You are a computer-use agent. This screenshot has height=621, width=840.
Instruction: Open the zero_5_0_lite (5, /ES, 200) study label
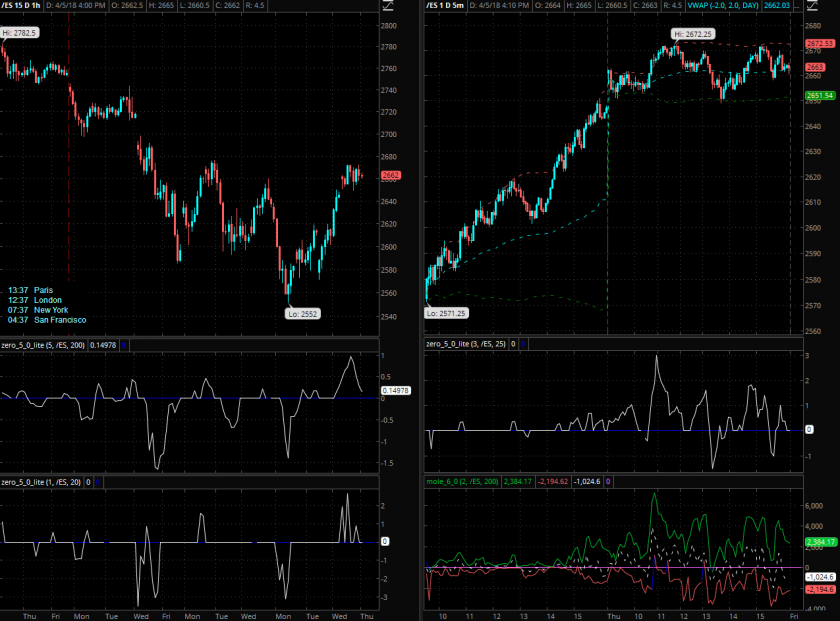44,344
